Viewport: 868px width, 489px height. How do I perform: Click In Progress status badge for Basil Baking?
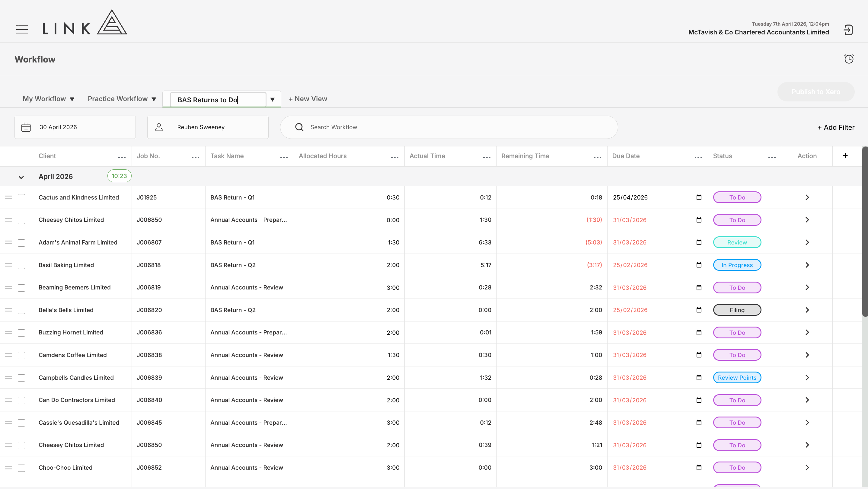(x=737, y=265)
